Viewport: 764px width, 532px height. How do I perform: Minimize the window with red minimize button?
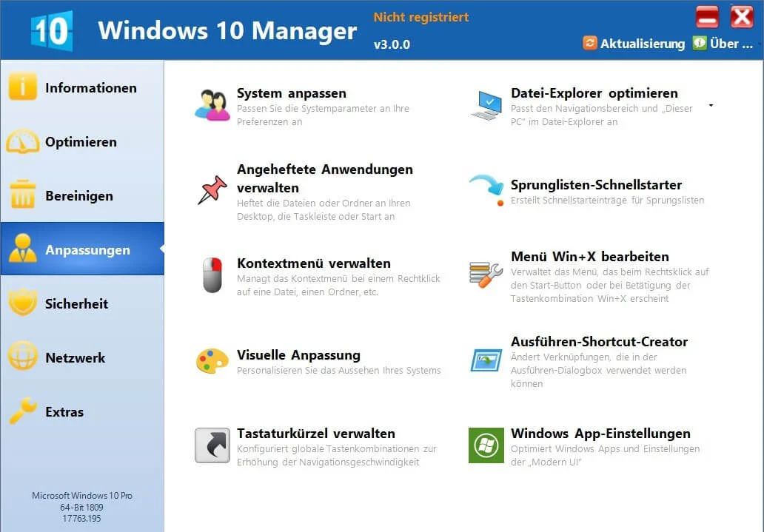tap(707, 17)
